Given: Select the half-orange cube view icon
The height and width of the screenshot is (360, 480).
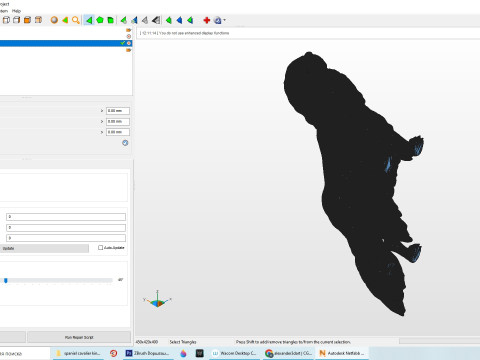Looking at the screenshot, I should (38, 20).
